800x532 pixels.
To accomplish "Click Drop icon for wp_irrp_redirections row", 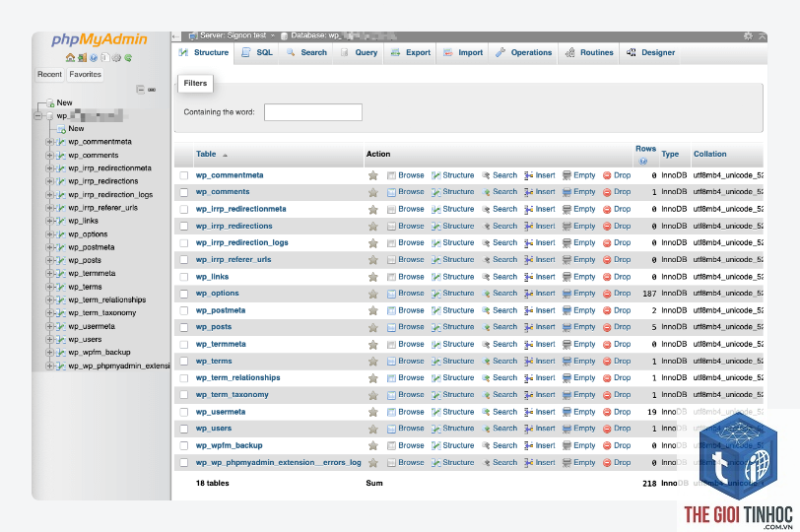I will pos(607,227).
